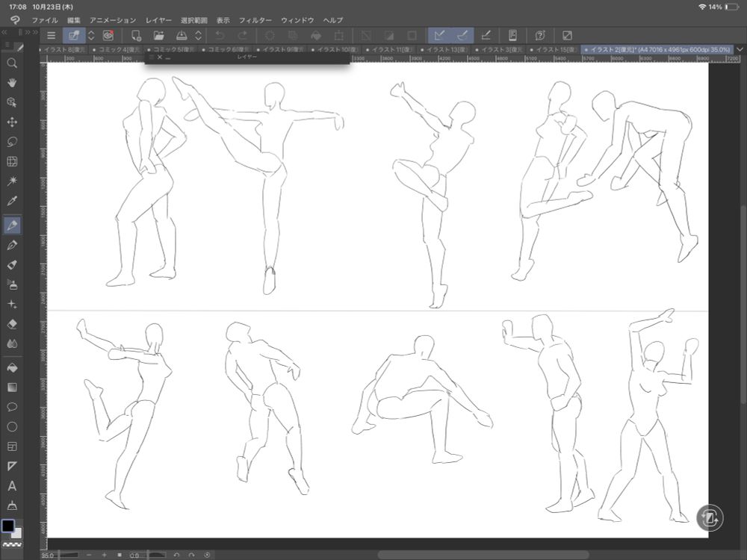
Task: Toggle snap to ruler in command bar
Action: [x=438, y=35]
